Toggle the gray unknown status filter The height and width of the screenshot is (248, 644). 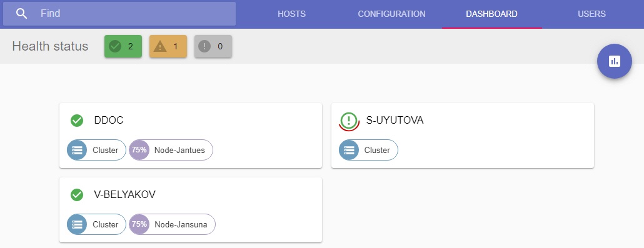[213, 46]
